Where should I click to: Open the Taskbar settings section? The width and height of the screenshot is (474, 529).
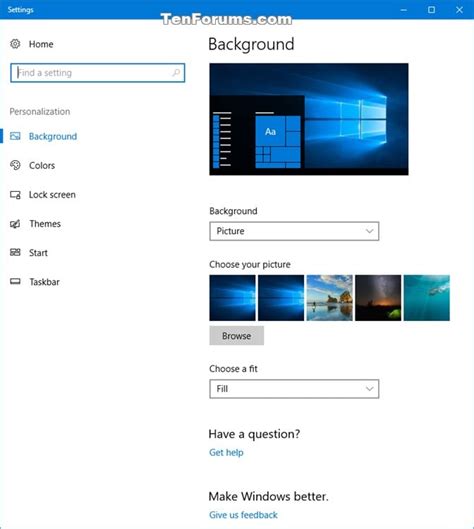[x=44, y=282]
